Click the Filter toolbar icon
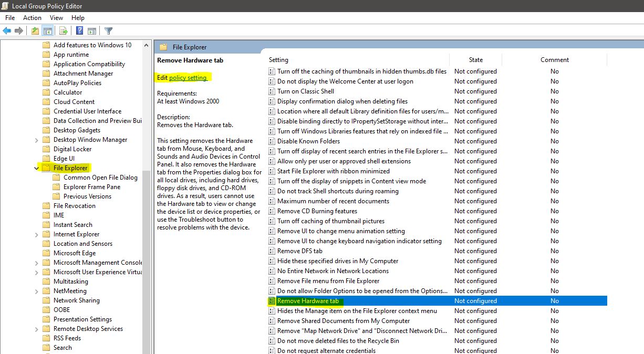Viewport: 644px width, 354px height. (108, 30)
